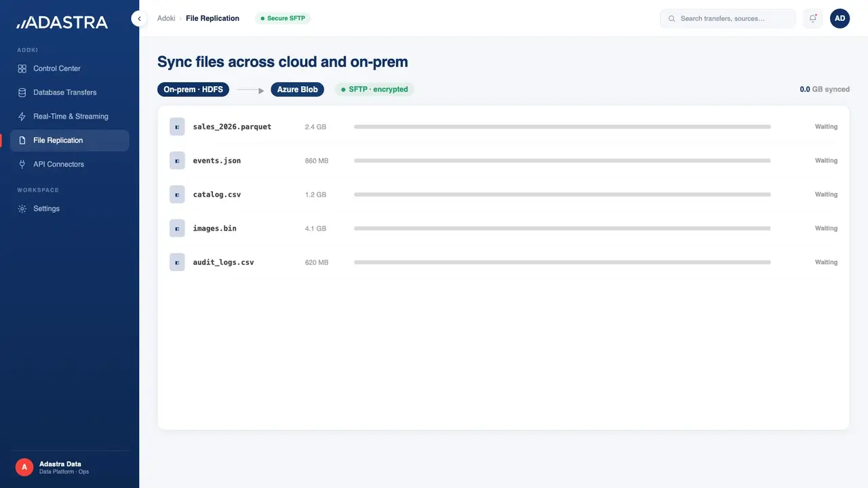Click the Settings gear icon
Screen dimensions: 868x488
pos(22,209)
